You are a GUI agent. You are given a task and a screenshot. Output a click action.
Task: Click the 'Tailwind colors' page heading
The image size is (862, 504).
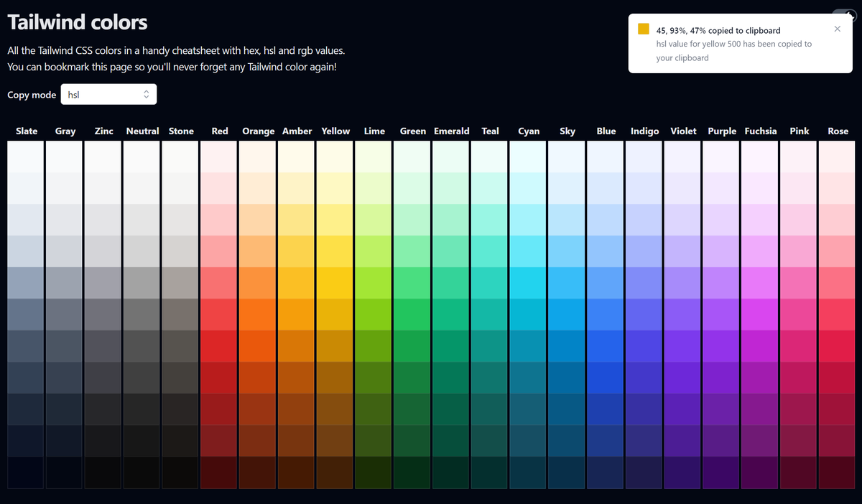coord(78,22)
